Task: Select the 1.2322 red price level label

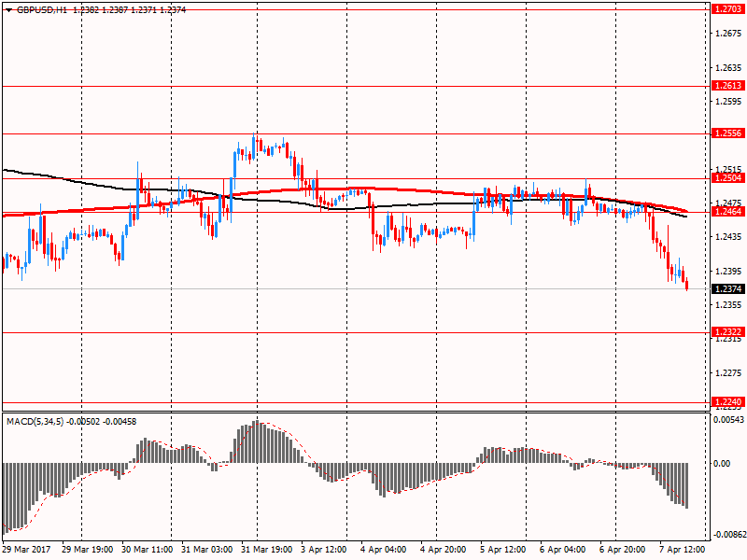Action: pos(728,332)
